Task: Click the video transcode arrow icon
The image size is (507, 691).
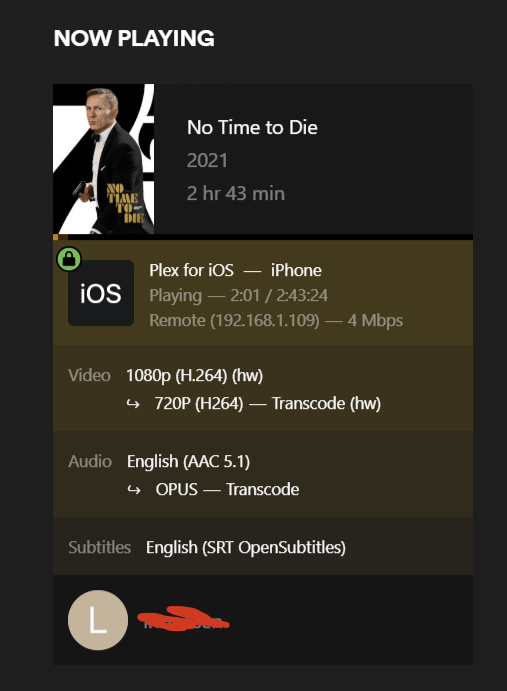Action: coord(133,404)
